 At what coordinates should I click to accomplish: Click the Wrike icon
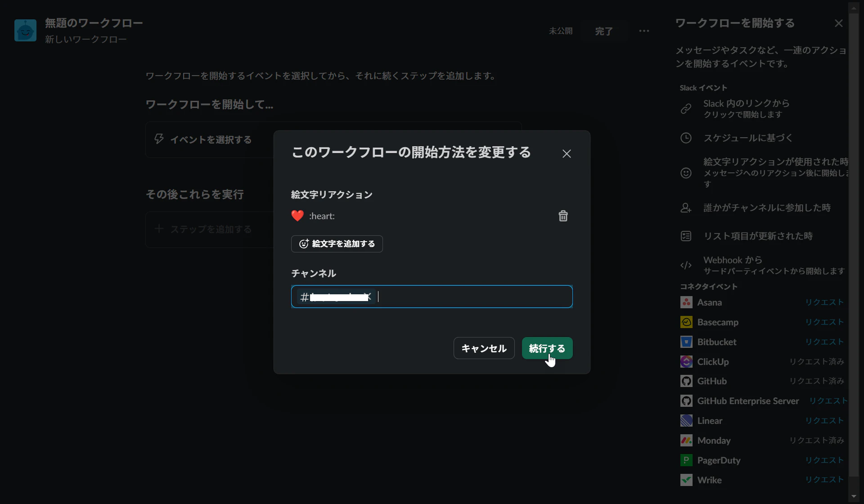[x=686, y=480]
